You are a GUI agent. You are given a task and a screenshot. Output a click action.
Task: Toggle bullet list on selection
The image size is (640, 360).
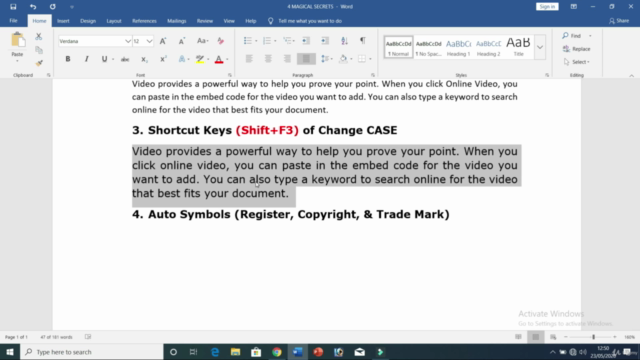247,40
